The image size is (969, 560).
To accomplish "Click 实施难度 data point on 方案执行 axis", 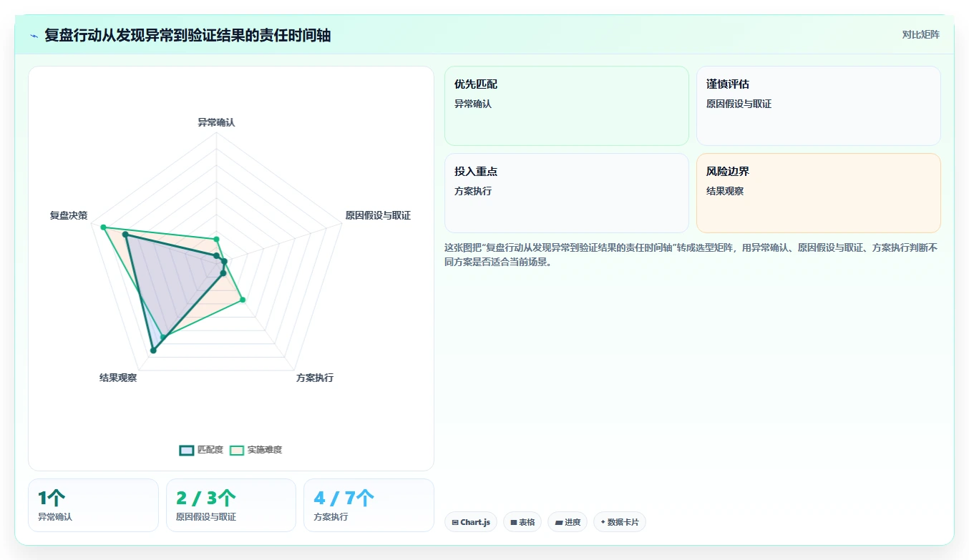I will (x=243, y=300).
